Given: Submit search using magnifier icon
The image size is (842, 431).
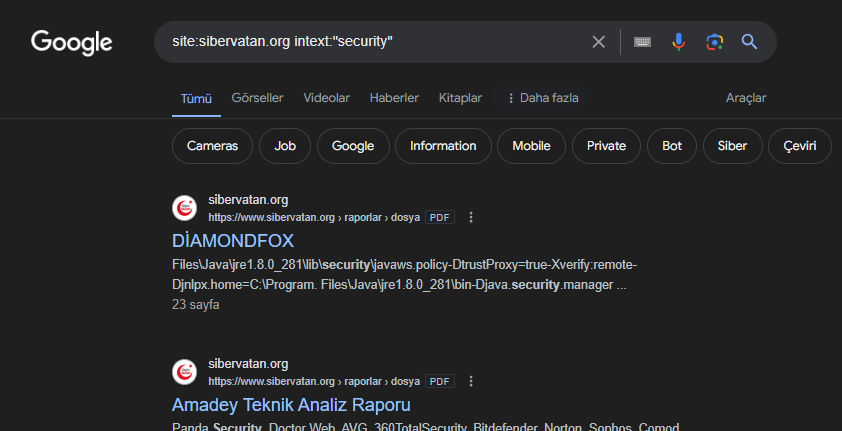Looking at the screenshot, I should (749, 42).
